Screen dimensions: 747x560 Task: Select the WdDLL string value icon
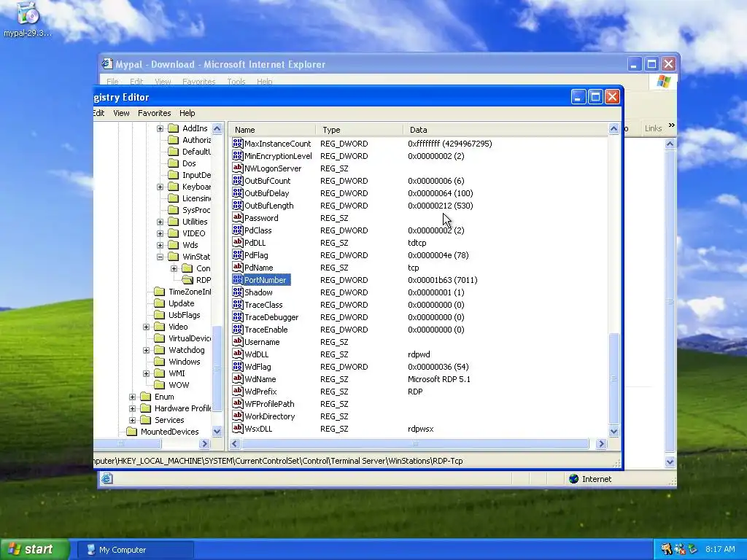(237, 354)
